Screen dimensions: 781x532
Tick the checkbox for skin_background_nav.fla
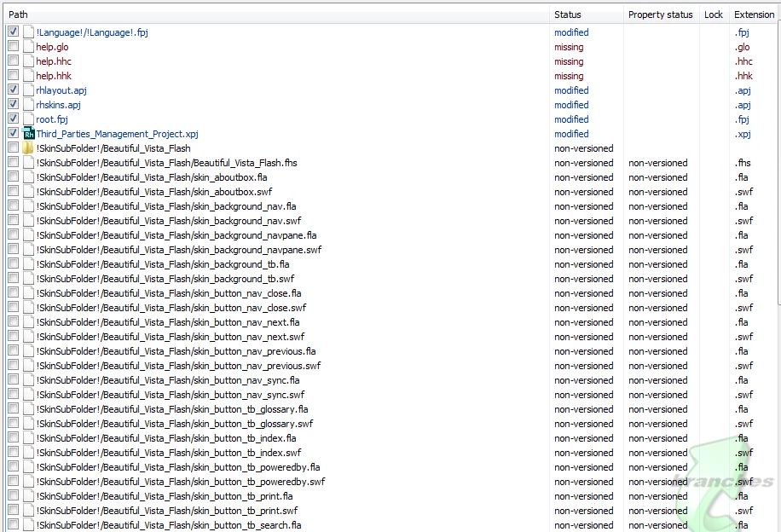pos(13,205)
